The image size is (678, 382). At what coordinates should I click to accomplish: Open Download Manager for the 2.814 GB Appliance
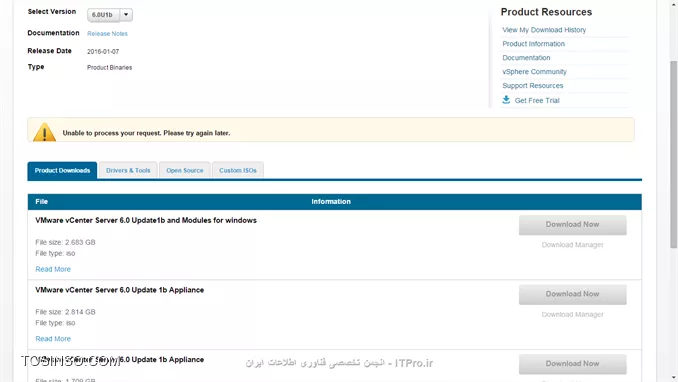[572, 315]
